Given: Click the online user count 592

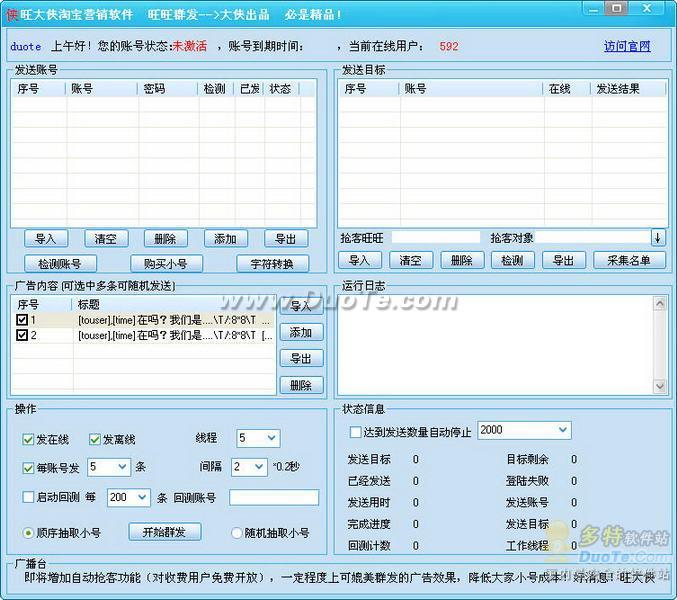Looking at the screenshot, I should (x=449, y=46).
